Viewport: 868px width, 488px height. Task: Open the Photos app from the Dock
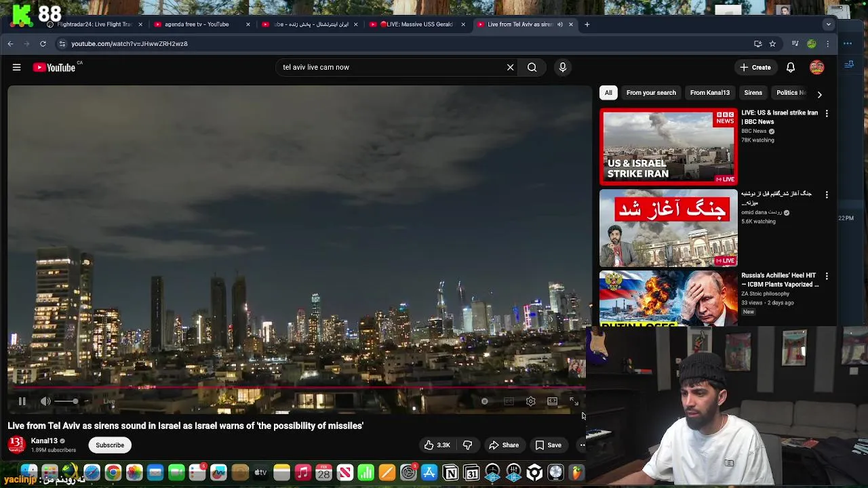click(134, 472)
